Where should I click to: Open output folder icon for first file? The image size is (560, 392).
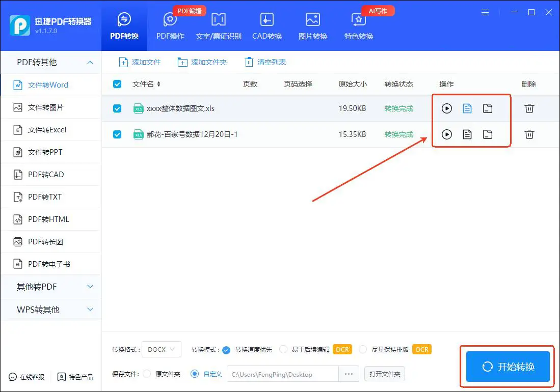488,108
